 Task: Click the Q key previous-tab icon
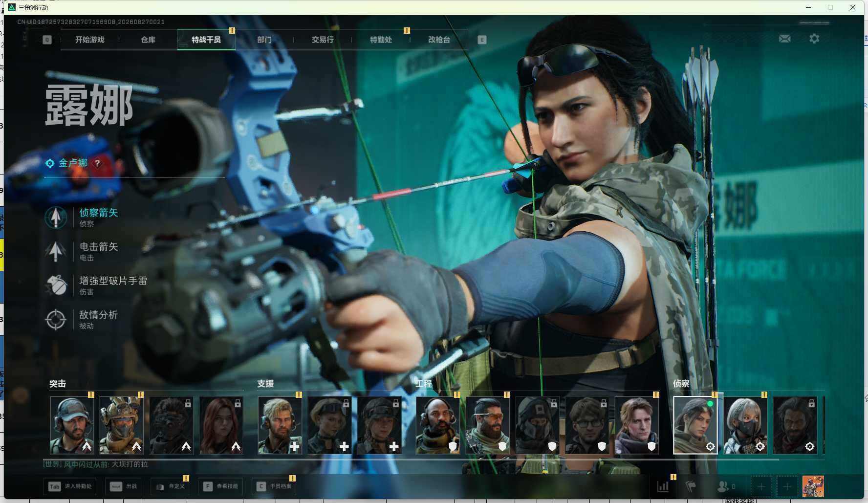tap(47, 40)
